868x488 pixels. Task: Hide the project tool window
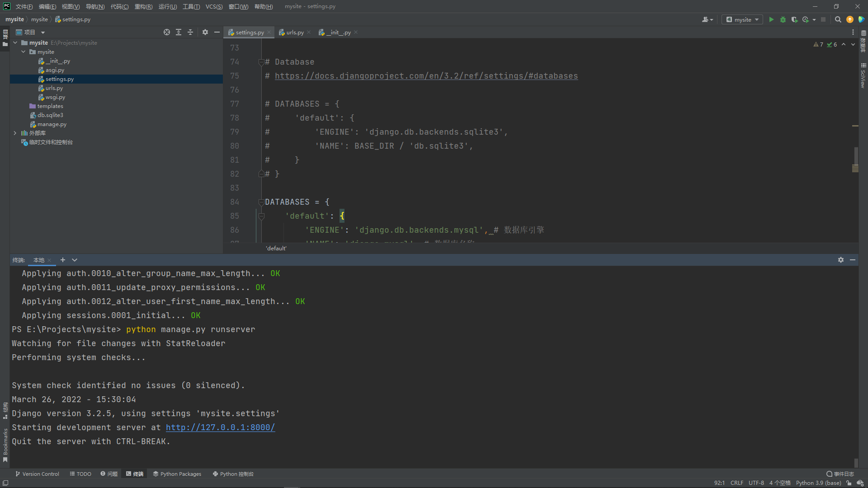217,32
